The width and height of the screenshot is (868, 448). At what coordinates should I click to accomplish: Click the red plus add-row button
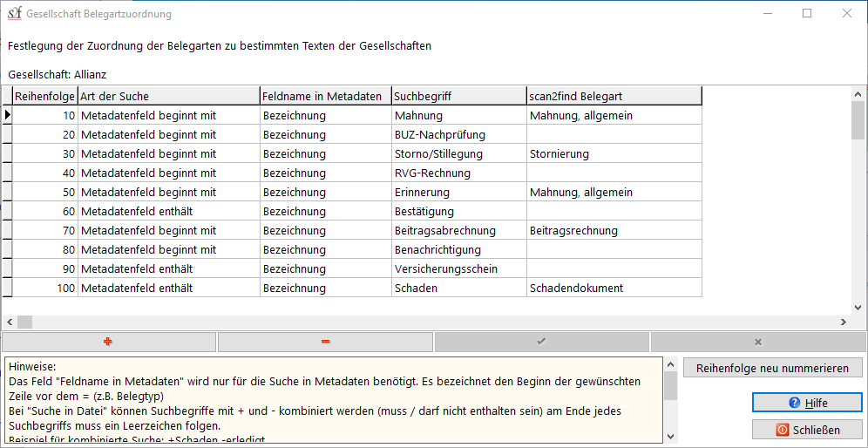pos(108,342)
